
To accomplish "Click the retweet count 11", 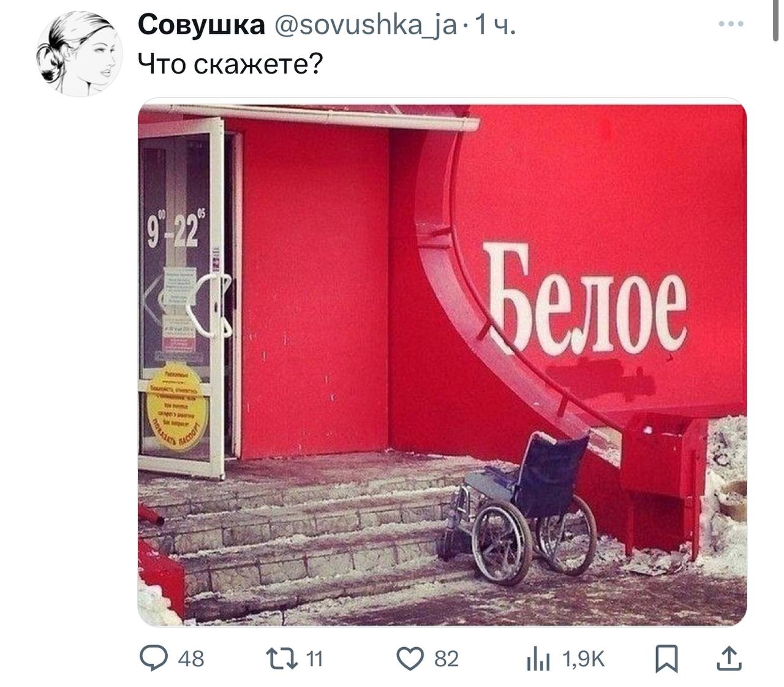I will (x=314, y=659).
